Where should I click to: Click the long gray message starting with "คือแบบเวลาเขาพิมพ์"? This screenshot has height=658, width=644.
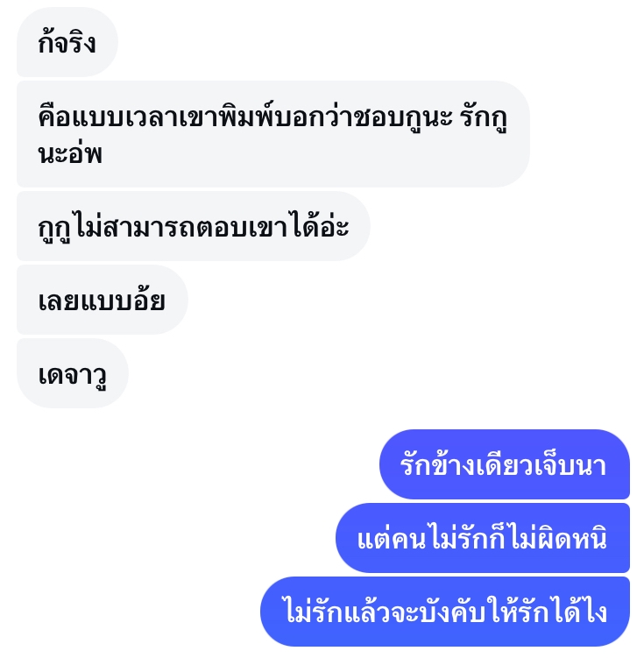click(273, 134)
